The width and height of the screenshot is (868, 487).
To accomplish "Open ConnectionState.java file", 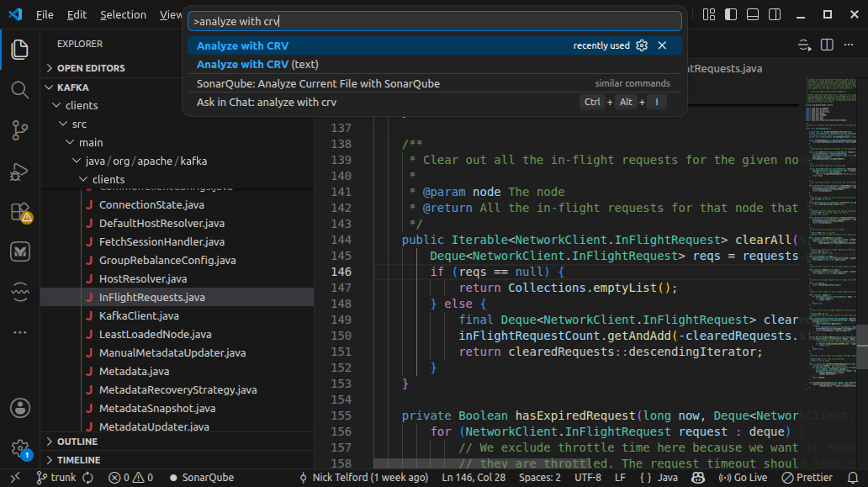I will click(x=177, y=204).
